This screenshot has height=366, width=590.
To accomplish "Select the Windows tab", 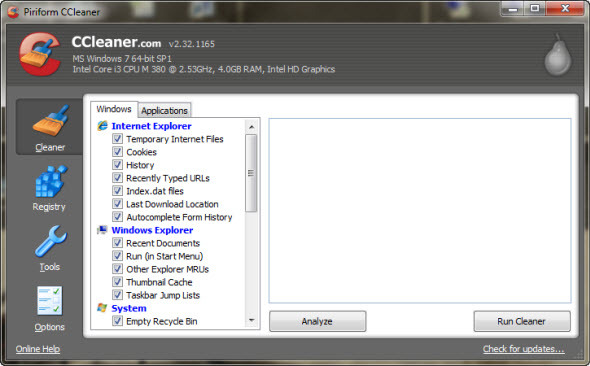I will point(114,109).
